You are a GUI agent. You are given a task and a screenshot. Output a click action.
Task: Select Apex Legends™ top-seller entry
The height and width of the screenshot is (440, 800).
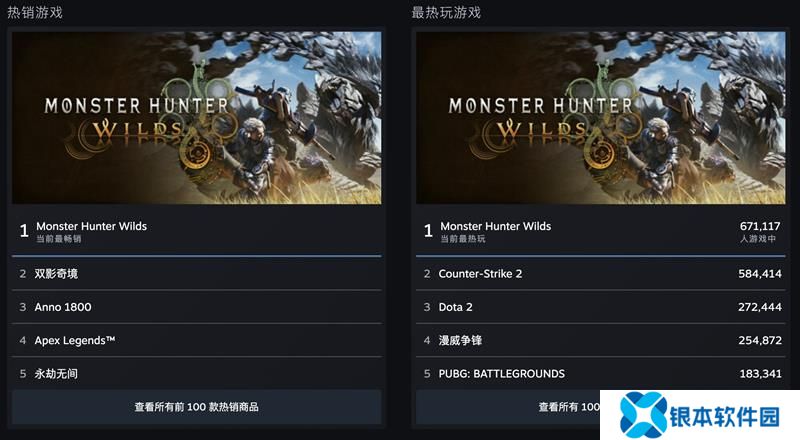[196, 340]
